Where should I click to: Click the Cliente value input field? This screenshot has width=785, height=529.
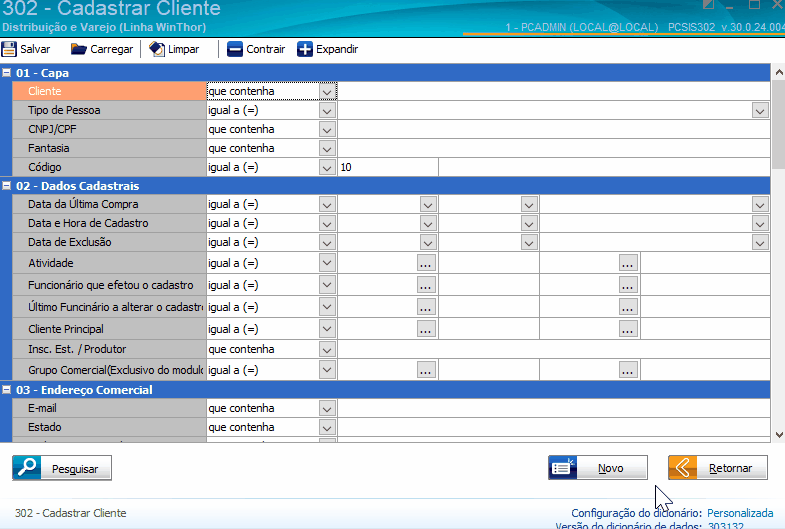point(554,92)
